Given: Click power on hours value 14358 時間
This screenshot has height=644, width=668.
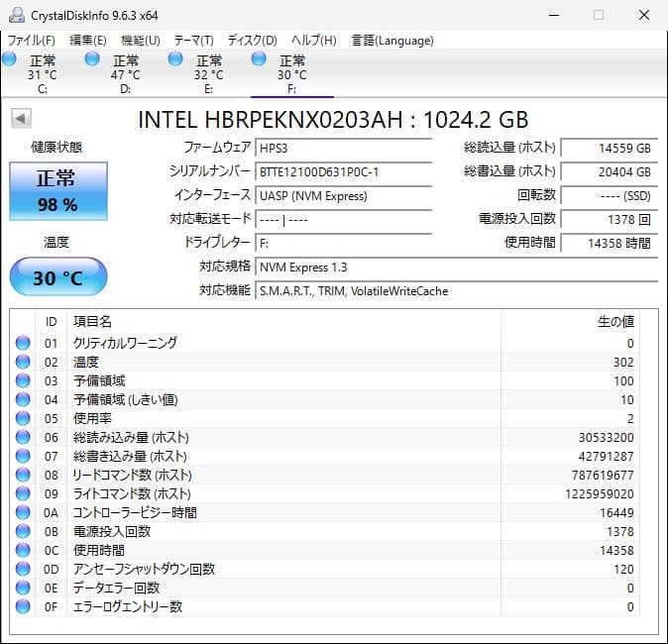Looking at the screenshot, I should click(610, 244).
